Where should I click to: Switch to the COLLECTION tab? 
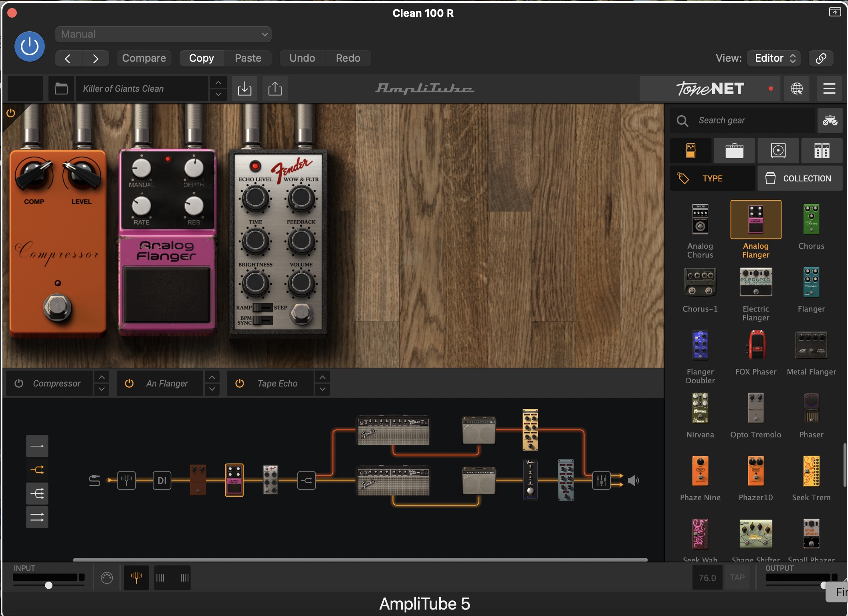[x=800, y=179]
